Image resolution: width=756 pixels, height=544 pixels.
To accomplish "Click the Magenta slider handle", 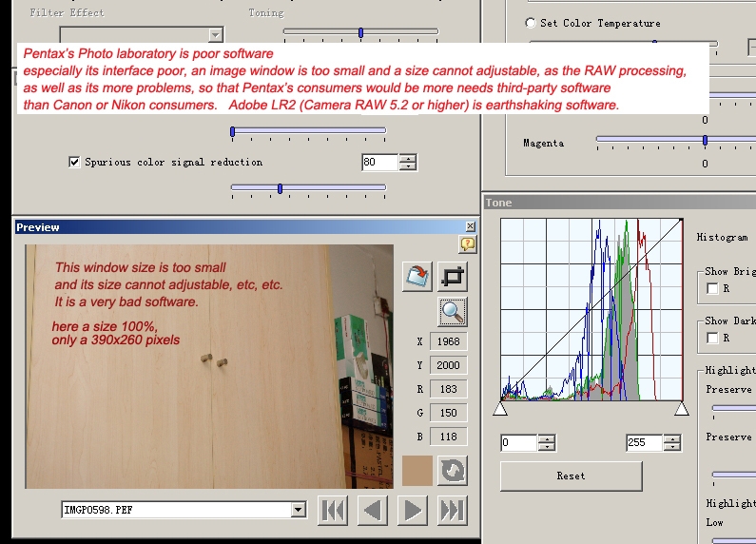I will click(x=705, y=140).
